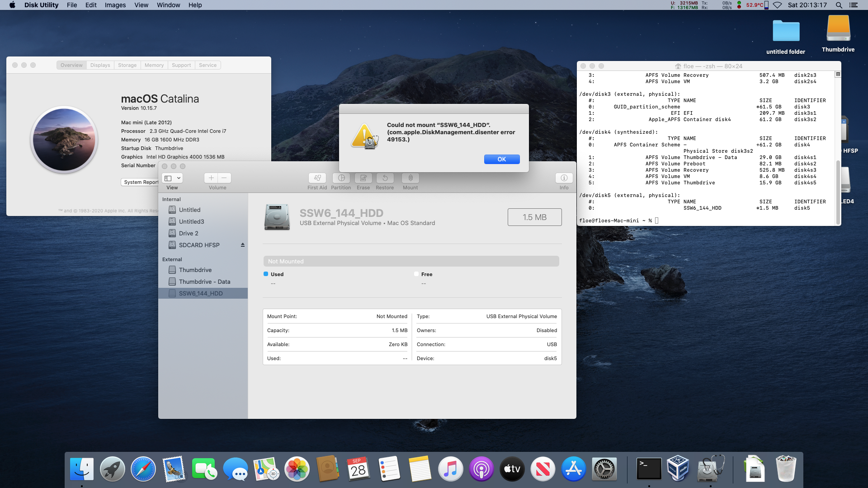Open Launchpad from the Dock
Screen dimensions: 868x488
(113, 469)
